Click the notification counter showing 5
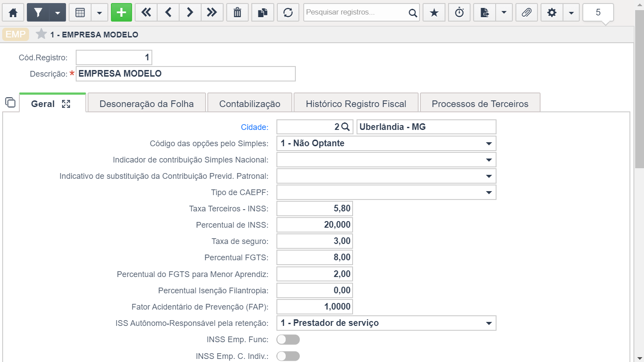The height and width of the screenshot is (362, 644). [x=598, y=13]
